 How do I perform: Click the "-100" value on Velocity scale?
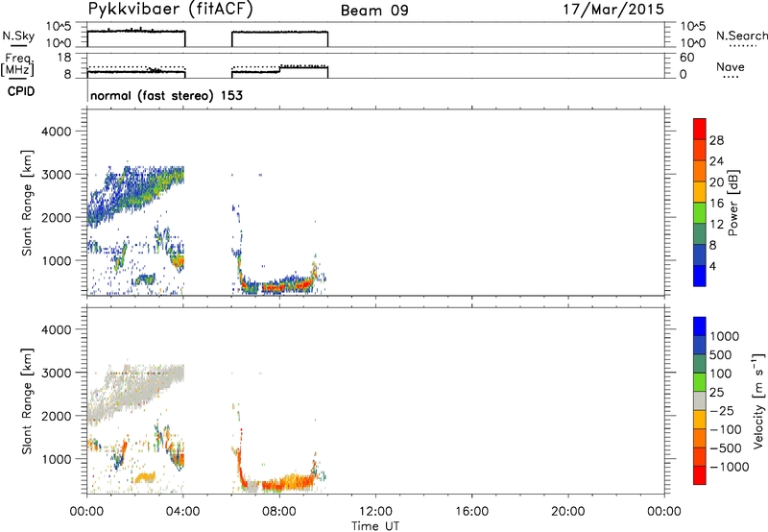[x=726, y=429]
